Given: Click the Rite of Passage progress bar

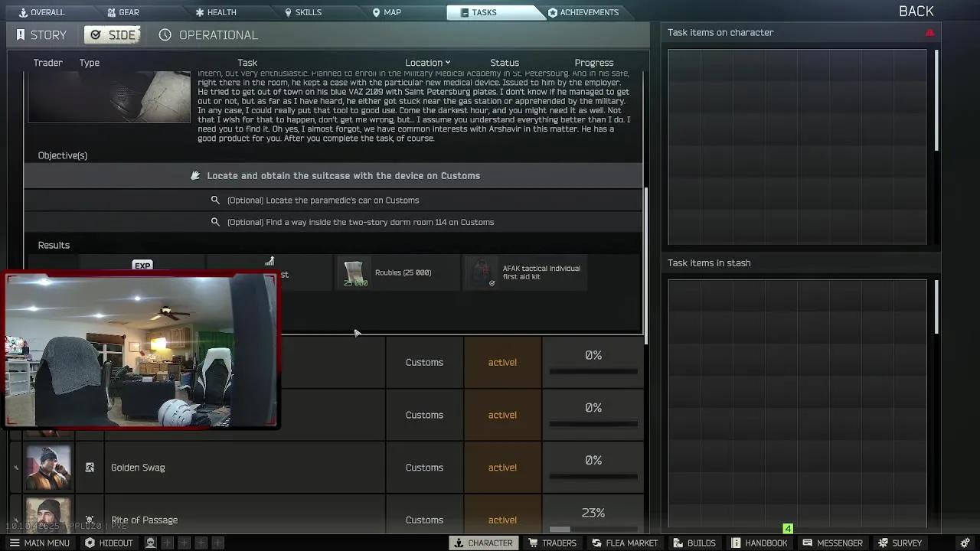Looking at the screenshot, I should click(x=593, y=528).
